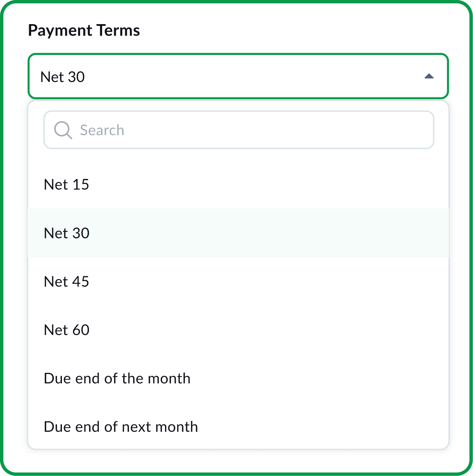Click the magnifying glass search icon
This screenshot has height=476, width=473.
[63, 130]
